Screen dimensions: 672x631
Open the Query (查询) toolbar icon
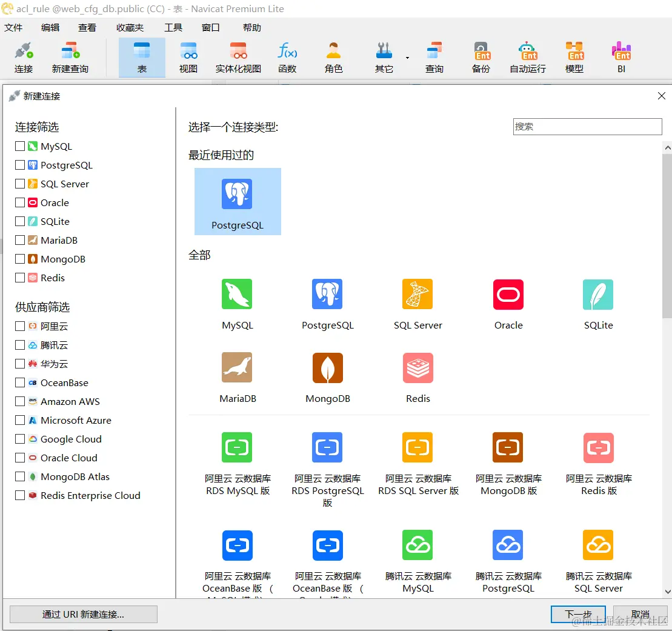coord(434,58)
